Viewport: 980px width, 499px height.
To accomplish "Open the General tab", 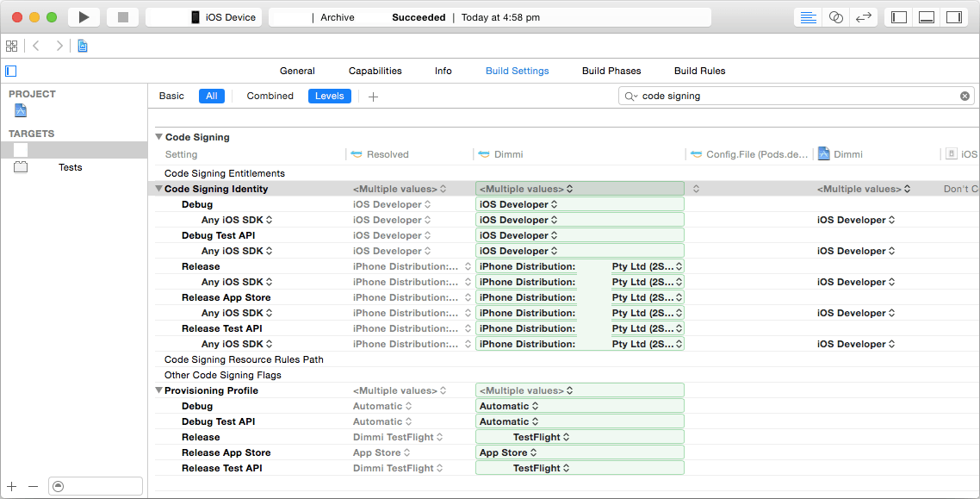I will tap(297, 71).
